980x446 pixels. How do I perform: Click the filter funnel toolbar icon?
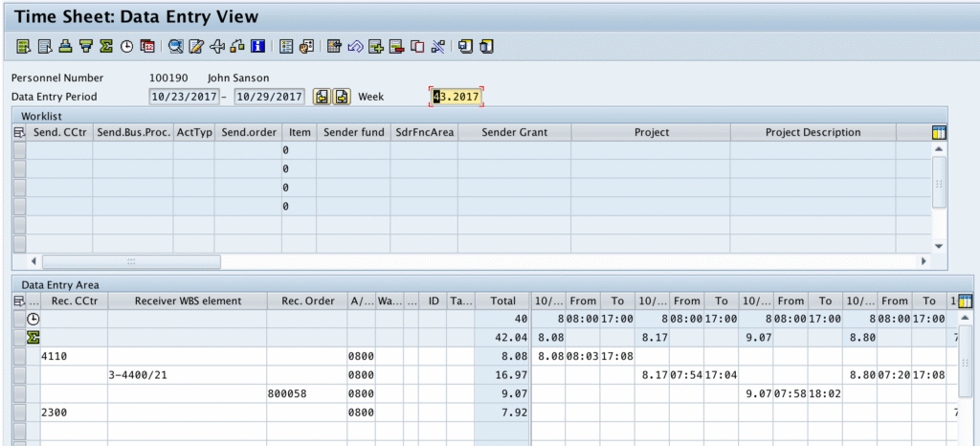coord(85,45)
